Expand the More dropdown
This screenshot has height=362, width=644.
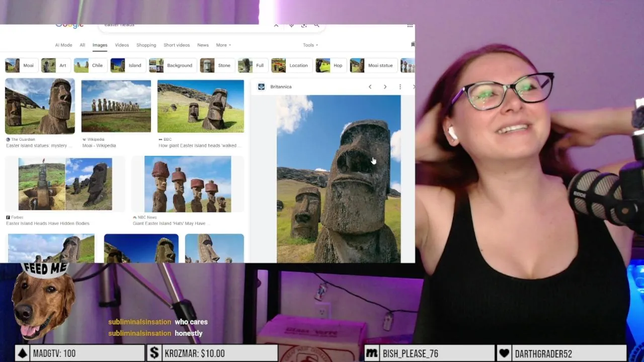click(223, 45)
